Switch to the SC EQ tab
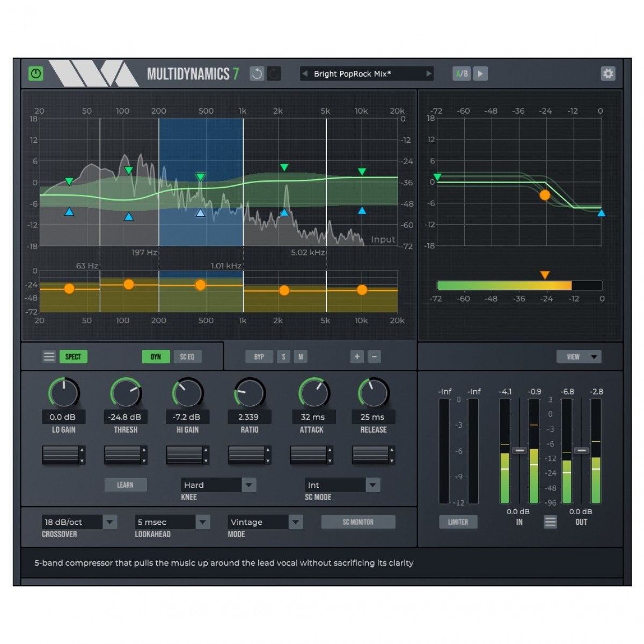Image resolution: width=644 pixels, height=644 pixels. (x=187, y=356)
